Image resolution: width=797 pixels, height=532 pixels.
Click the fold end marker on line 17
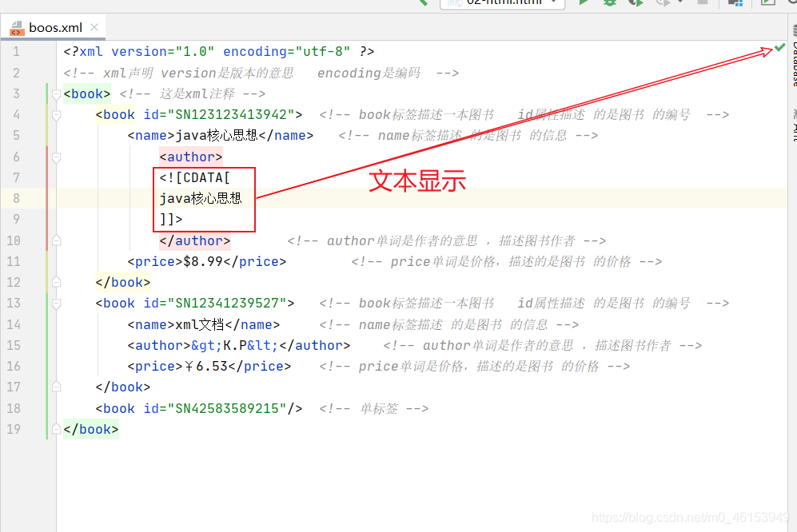57,387
